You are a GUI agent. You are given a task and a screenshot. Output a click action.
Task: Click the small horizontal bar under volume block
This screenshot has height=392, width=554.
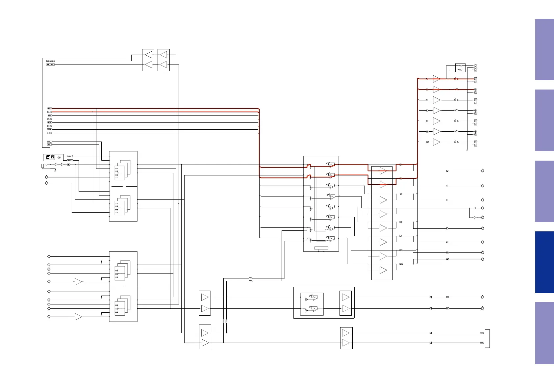pos(321,248)
